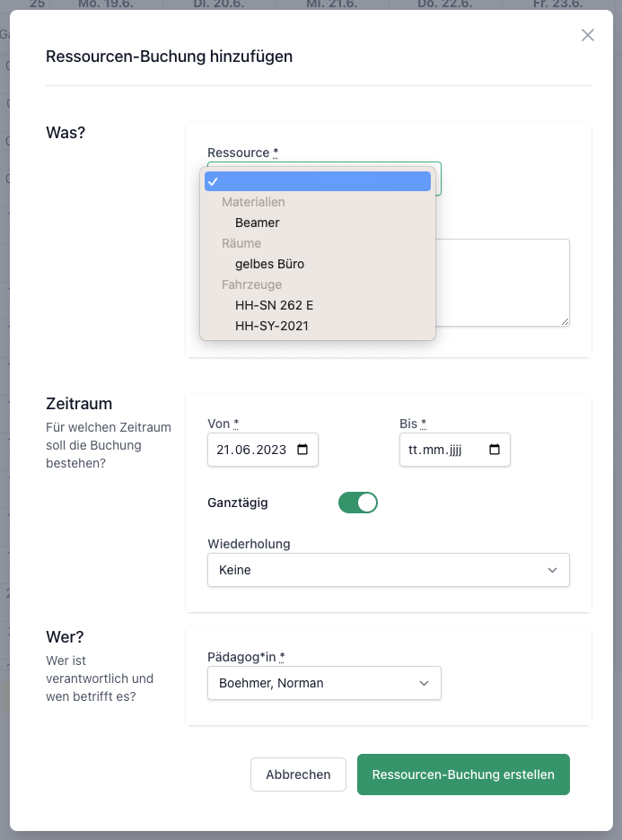Open the Pädagog*in dropdown with Boehmer, Norman
Screen dimensions: 622x840
click(324, 683)
